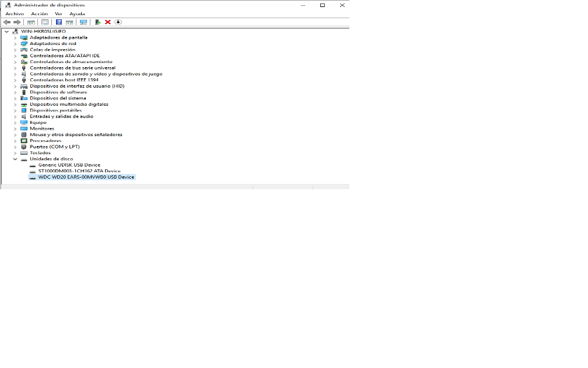Disable device with the down-arrow circle icon
Viewport: 588px width, 368px height.
(x=118, y=22)
